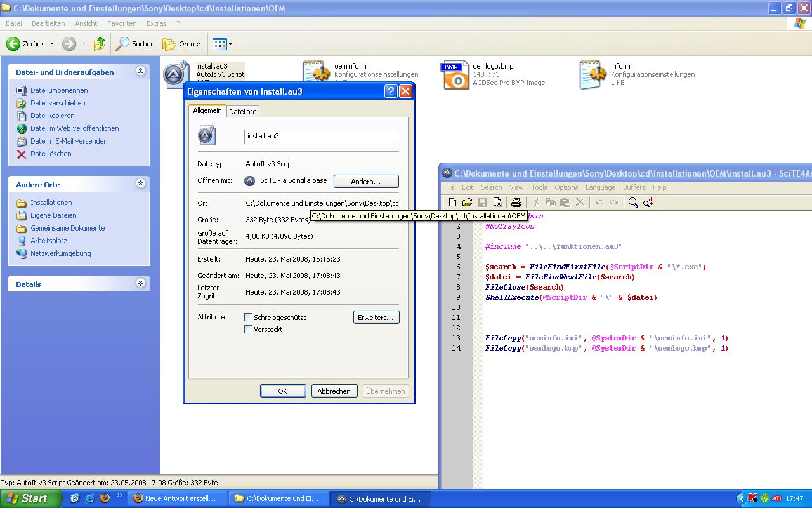Open the Zurück history dropdown arrow
The height and width of the screenshot is (508, 812).
52,44
